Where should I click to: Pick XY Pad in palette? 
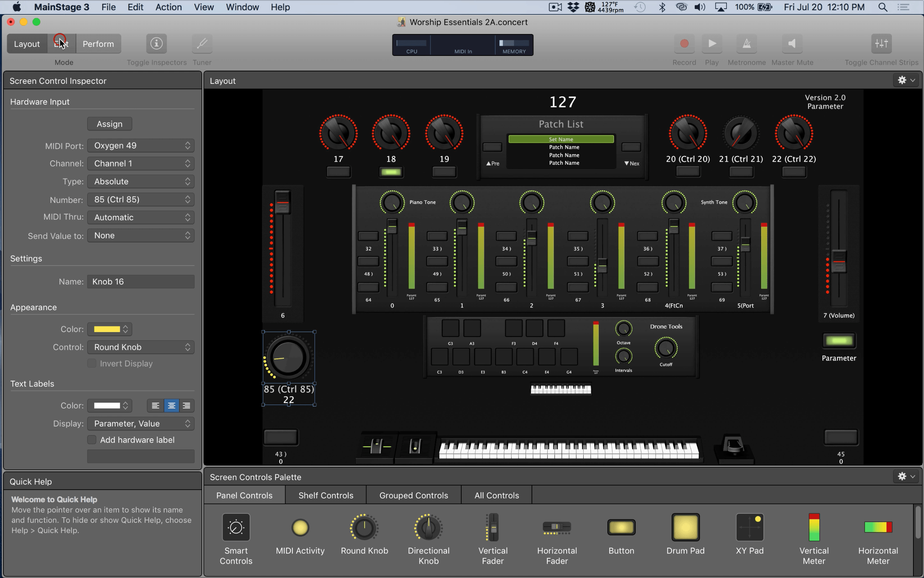point(750,527)
